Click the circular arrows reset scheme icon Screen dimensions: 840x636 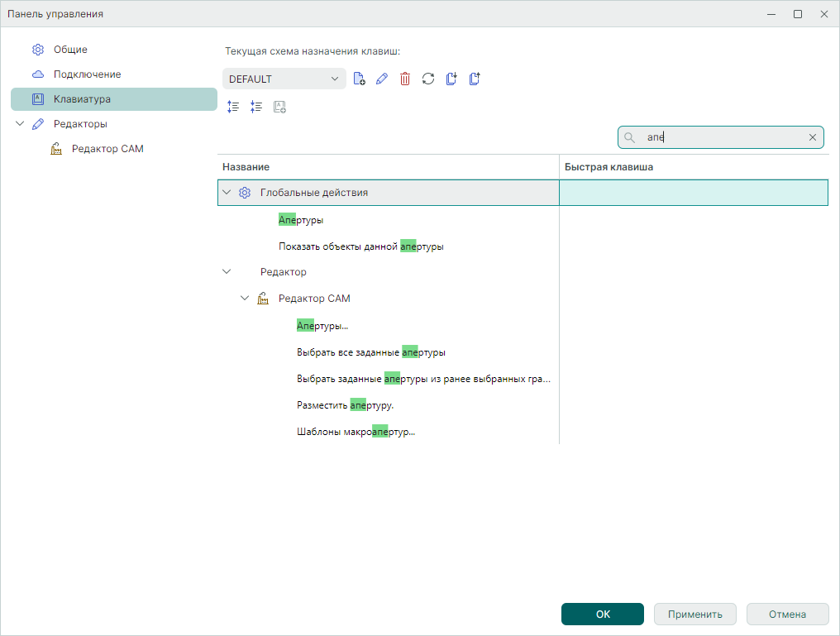pyautogui.click(x=428, y=79)
